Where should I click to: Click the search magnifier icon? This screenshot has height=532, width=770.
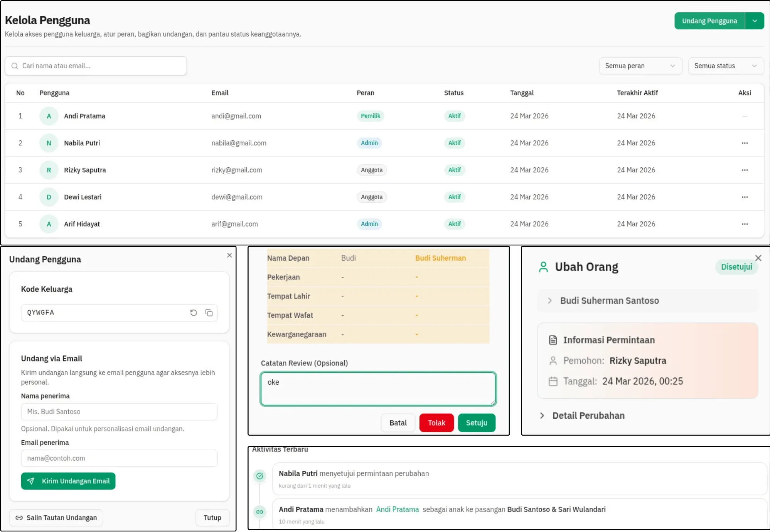pos(15,66)
